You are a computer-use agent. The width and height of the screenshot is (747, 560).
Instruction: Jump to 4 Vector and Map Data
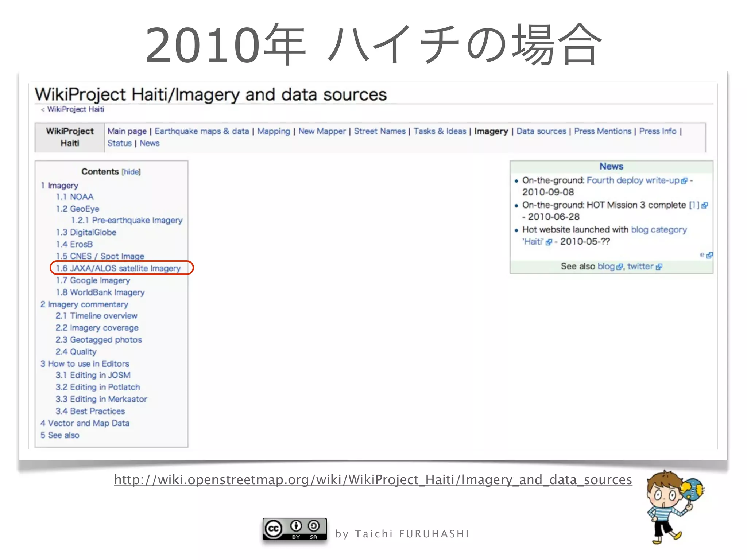click(x=85, y=423)
